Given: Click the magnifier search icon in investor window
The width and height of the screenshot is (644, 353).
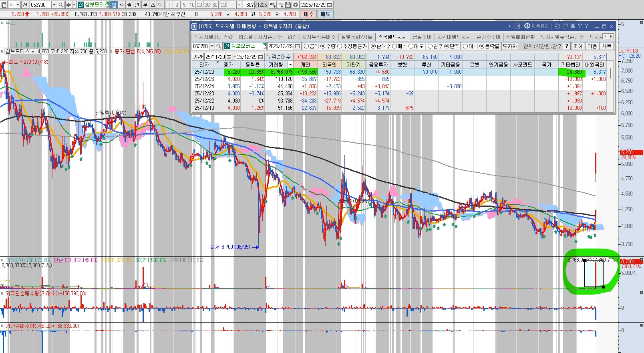Looking at the screenshot, I should [219, 46].
